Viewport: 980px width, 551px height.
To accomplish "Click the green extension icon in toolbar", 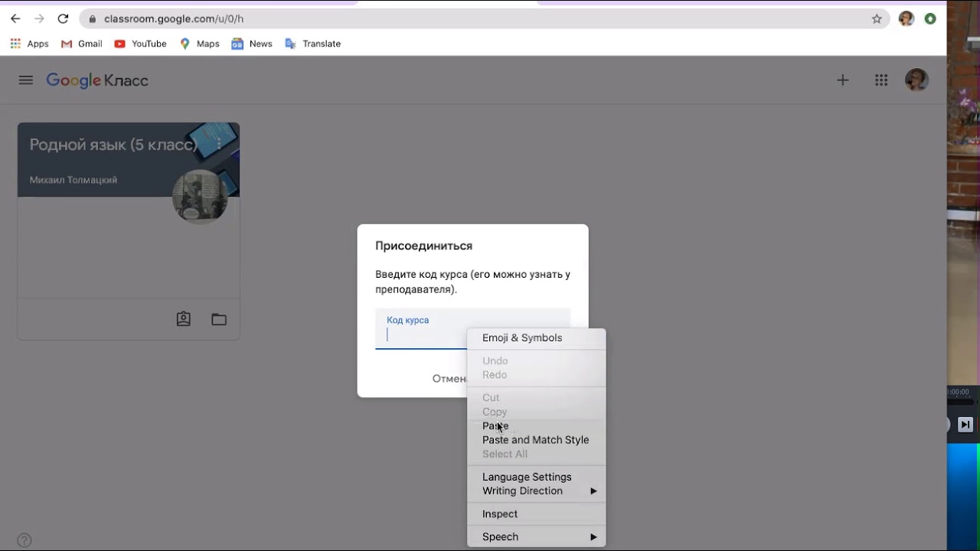I will point(930,19).
